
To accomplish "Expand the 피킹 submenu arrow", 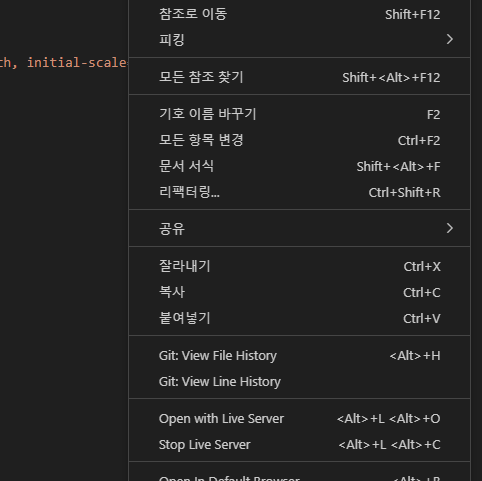I will tap(450, 39).
